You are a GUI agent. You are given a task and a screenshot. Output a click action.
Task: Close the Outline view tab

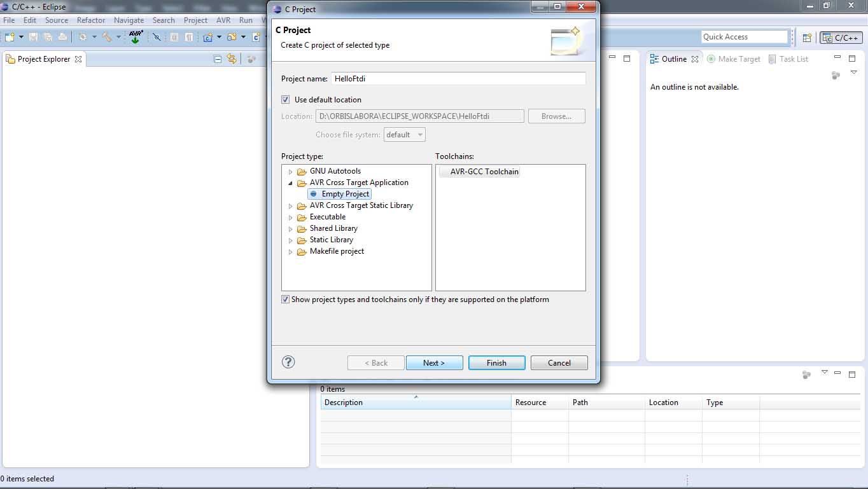(695, 59)
